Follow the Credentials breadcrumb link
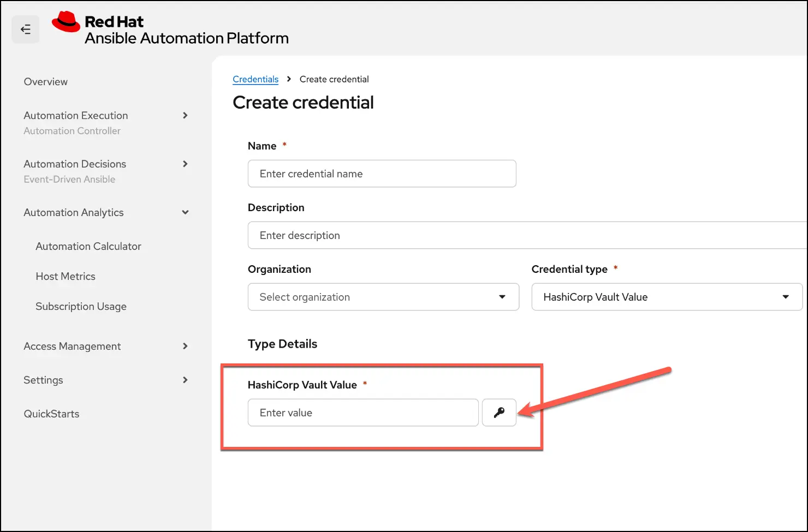Screen dimensions: 808x532 coord(256,79)
